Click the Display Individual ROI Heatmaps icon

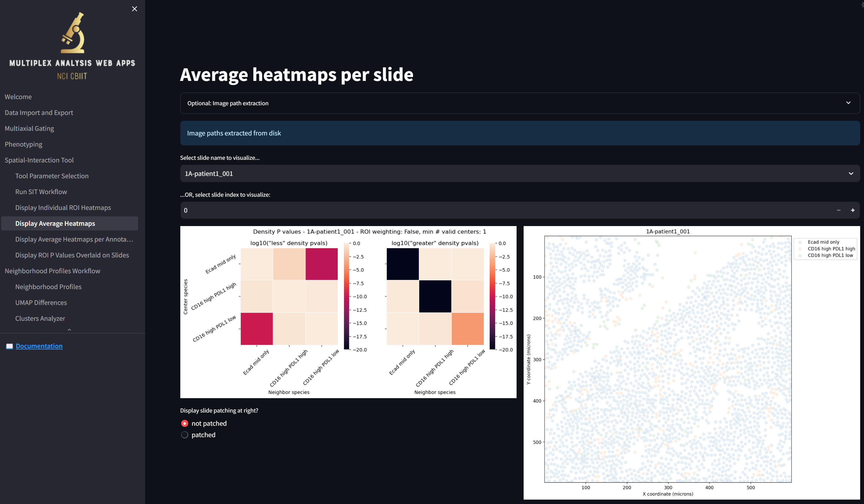[x=63, y=207]
